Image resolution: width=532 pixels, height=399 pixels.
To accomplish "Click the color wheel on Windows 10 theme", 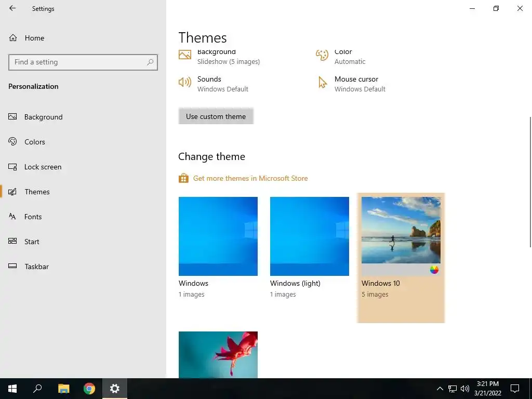I will (x=434, y=270).
